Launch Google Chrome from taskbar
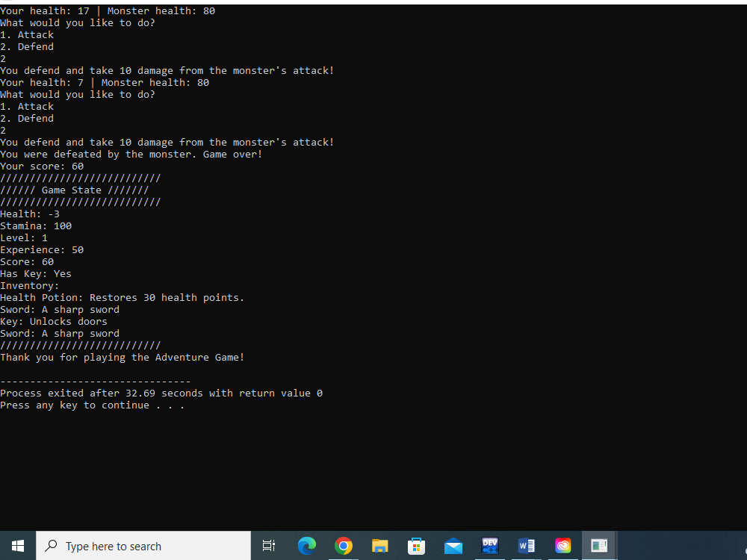This screenshot has width=747, height=560. (344, 546)
